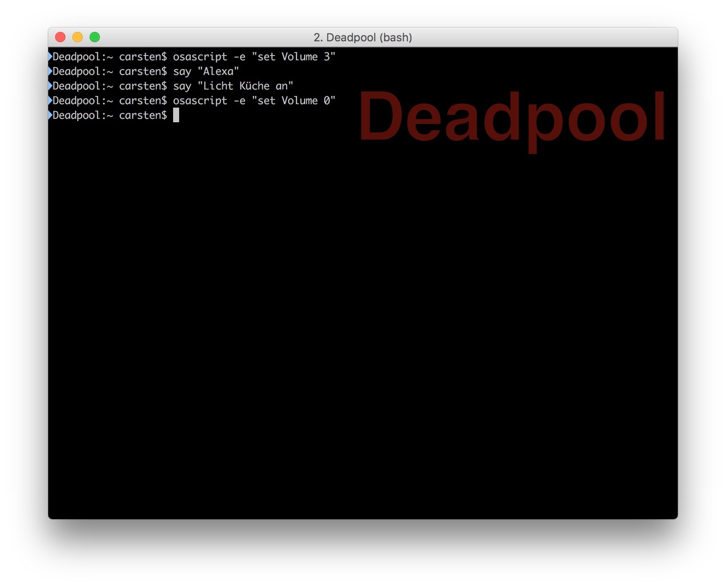The width and height of the screenshot is (726, 588).
Task: Click the "Licht Küche an" quoted text
Action: [x=245, y=86]
